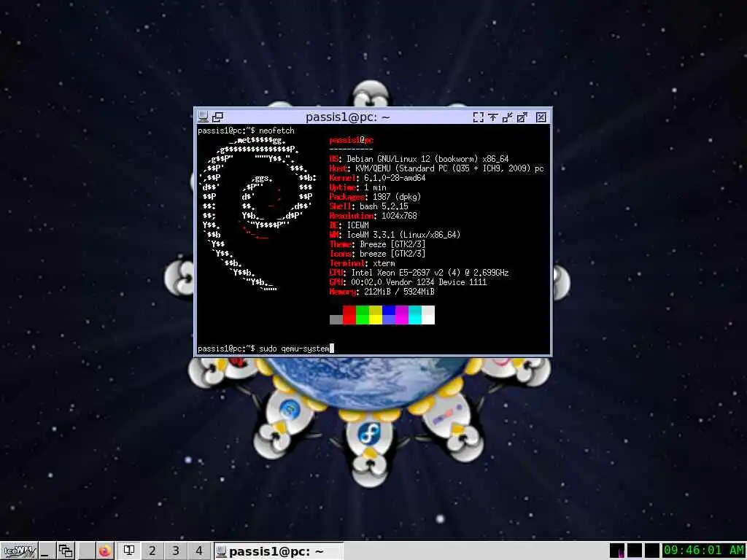Click the green taskbar clock
747x560 pixels.
pyautogui.click(x=704, y=551)
